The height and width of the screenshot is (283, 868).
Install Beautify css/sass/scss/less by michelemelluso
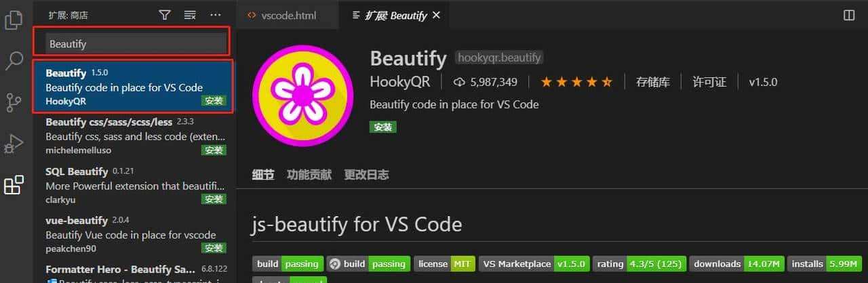(x=214, y=150)
